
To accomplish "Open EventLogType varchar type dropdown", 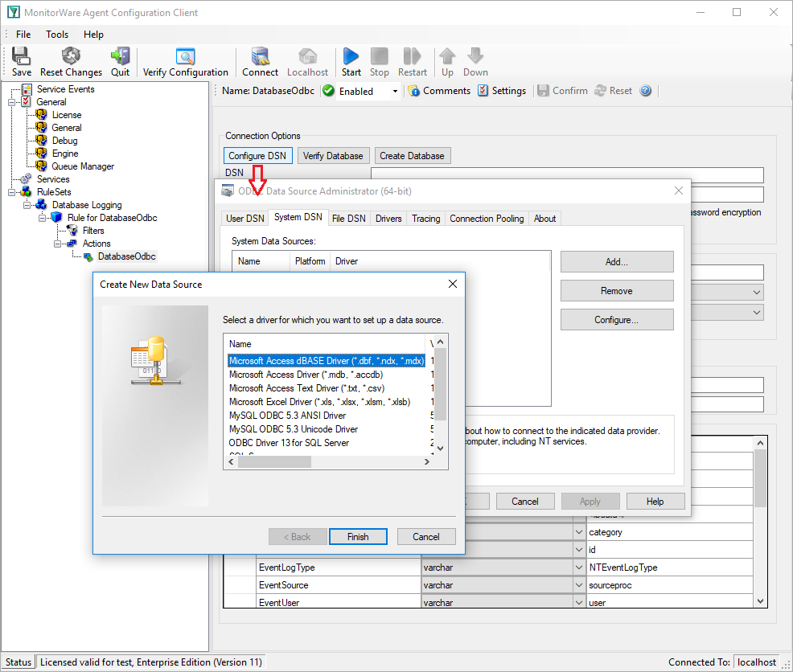I will (x=579, y=568).
